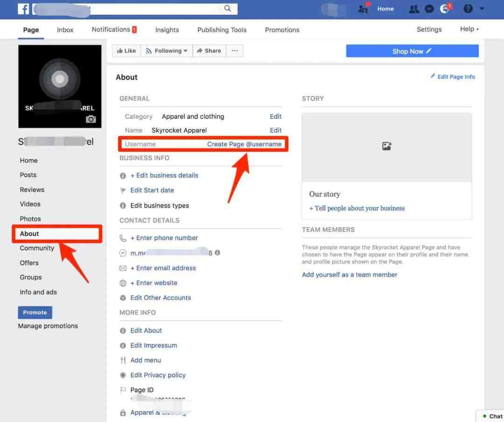Open page Settings
This screenshot has width=504, height=422.
tap(429, 29)
